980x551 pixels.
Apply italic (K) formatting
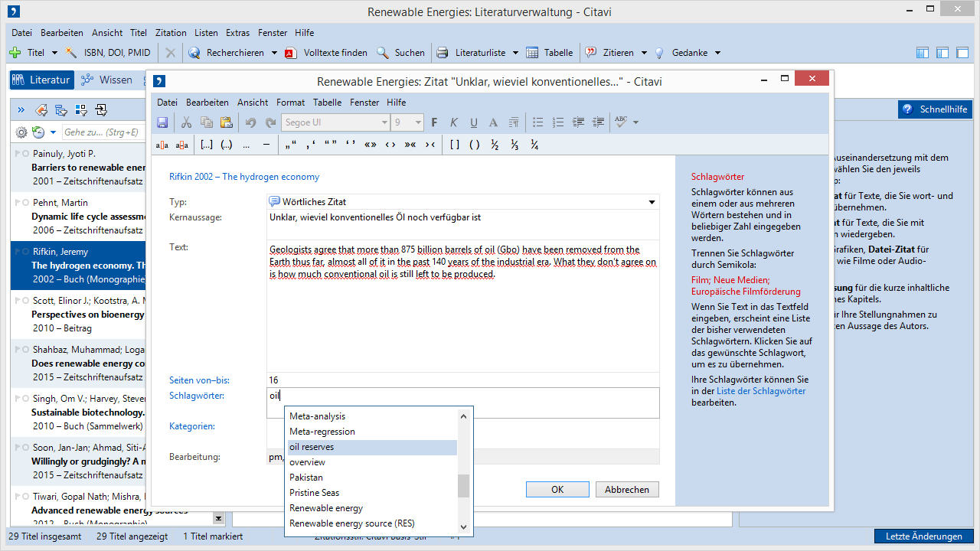point(454,122)
